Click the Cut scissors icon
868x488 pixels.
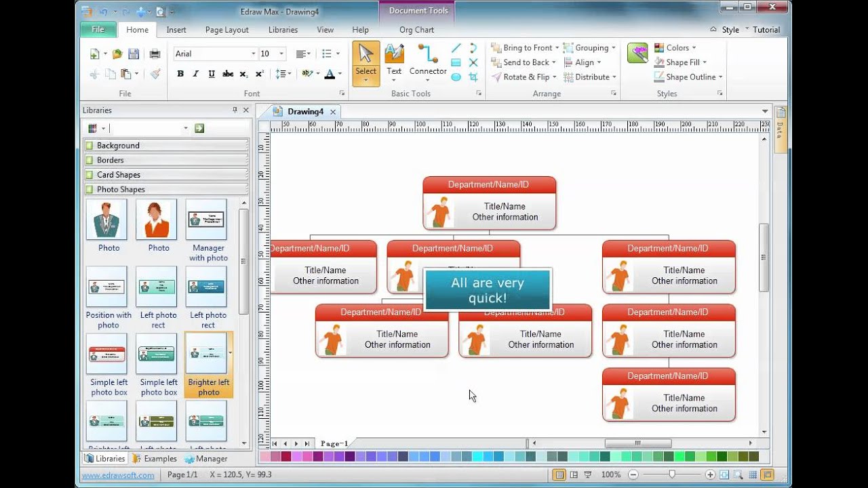(94, 74)
